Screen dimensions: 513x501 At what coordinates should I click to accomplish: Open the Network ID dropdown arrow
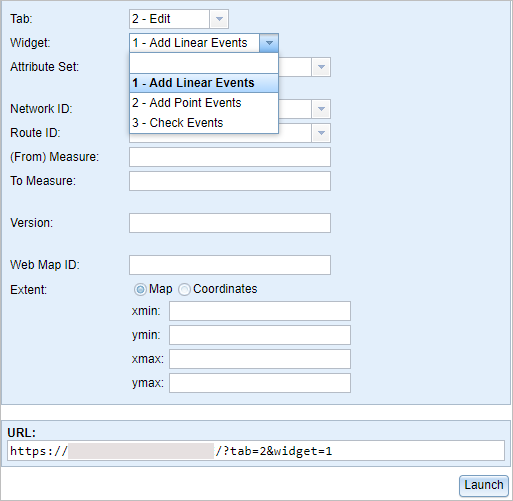click(x=321, y=109)
